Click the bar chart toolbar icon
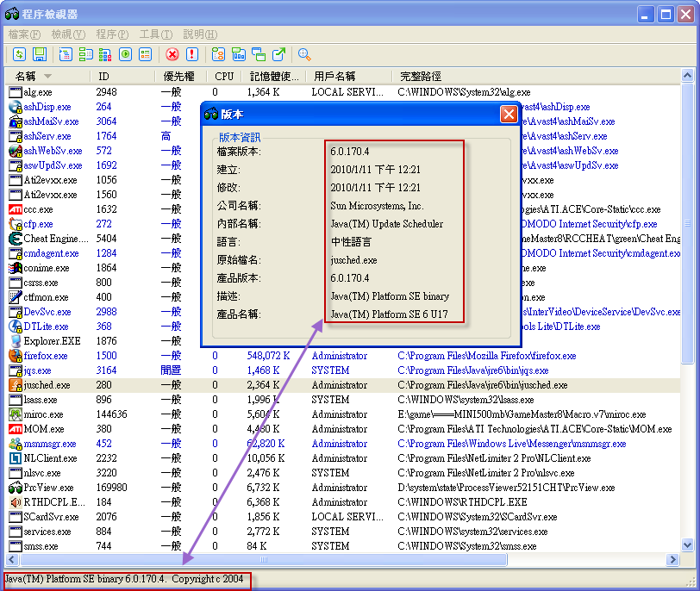700x591 pixels. coord(239,54)
